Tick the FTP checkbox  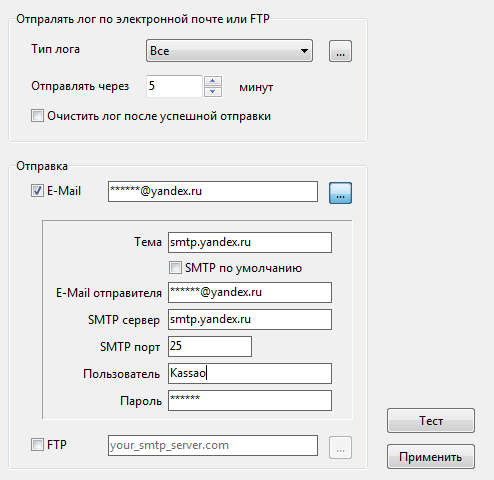pos(37,445)
